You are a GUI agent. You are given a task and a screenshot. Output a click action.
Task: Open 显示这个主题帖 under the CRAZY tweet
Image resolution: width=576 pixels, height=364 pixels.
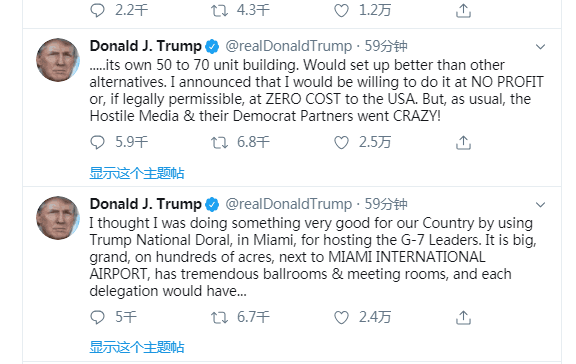pos(137,173)
